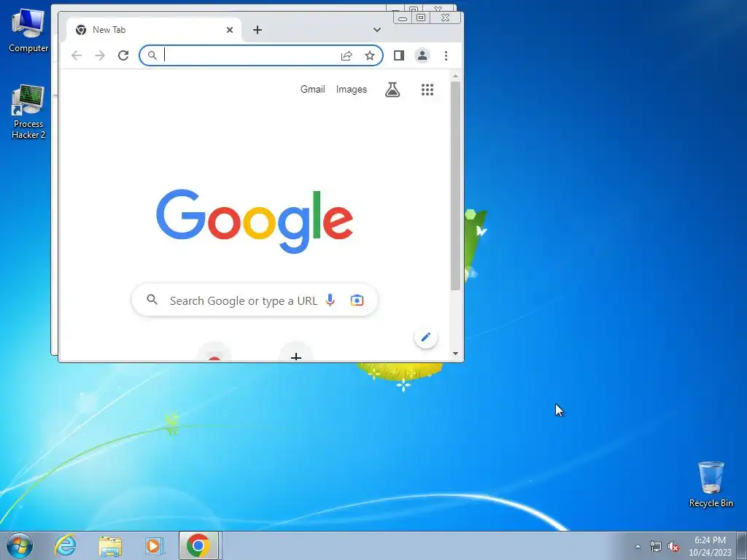This screenshot has height=560, width=747.
Task: Open Windows Media Player from the taskbar
Action: click(x=154, y=545)
